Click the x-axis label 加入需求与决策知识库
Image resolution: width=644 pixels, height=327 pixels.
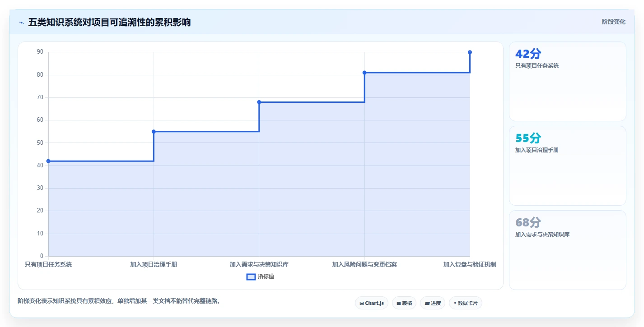click(259, 264)
